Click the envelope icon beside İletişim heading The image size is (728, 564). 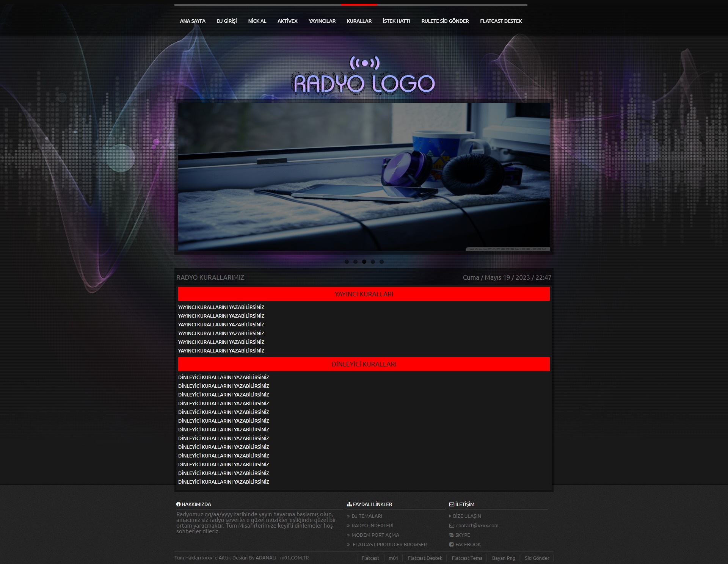click(x=452, y=504)
